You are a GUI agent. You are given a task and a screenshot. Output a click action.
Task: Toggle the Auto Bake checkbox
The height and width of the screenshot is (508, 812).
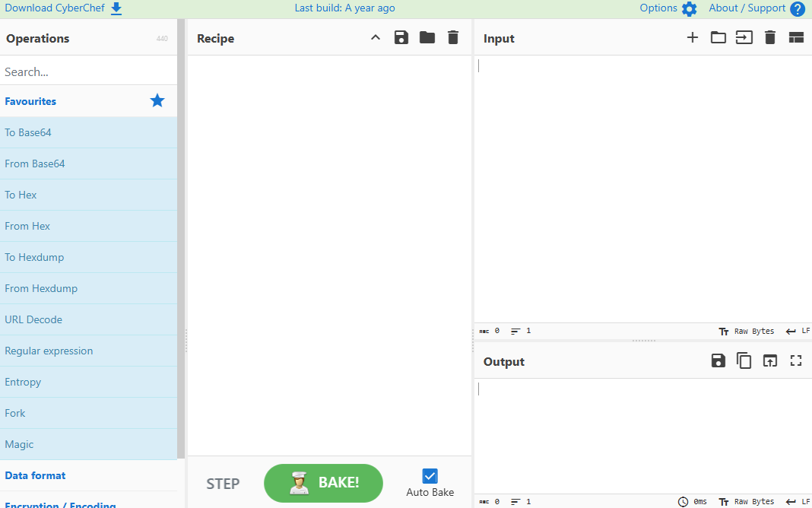(x=430, y=477)
